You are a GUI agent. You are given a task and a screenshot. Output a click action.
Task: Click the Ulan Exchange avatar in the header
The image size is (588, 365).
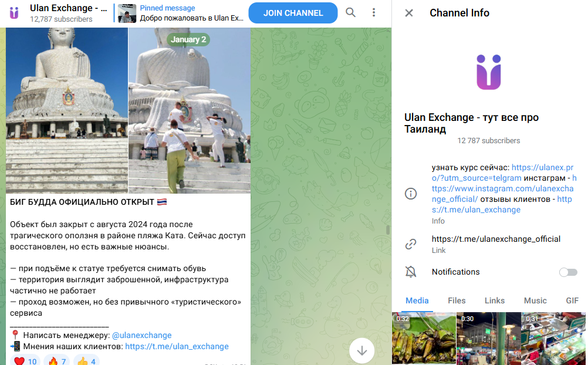tap(14, 13)
